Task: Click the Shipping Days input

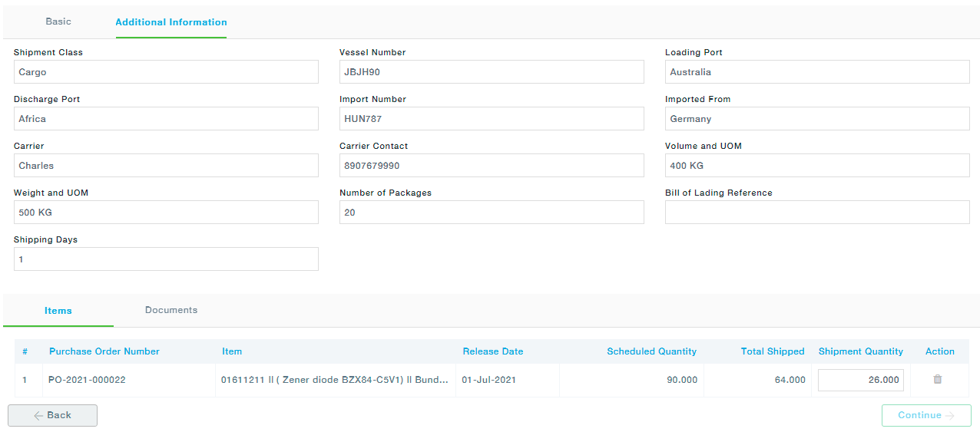Action: pyautogui.click(x=166, y=259)
